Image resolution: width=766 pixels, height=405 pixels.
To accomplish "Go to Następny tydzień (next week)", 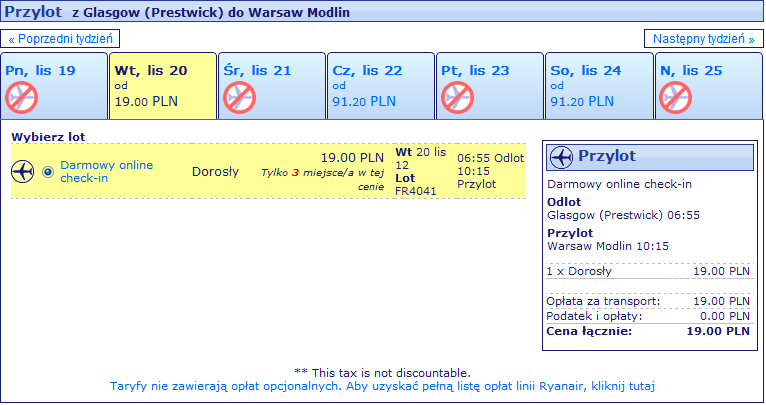I will click(x=703, y=39).
